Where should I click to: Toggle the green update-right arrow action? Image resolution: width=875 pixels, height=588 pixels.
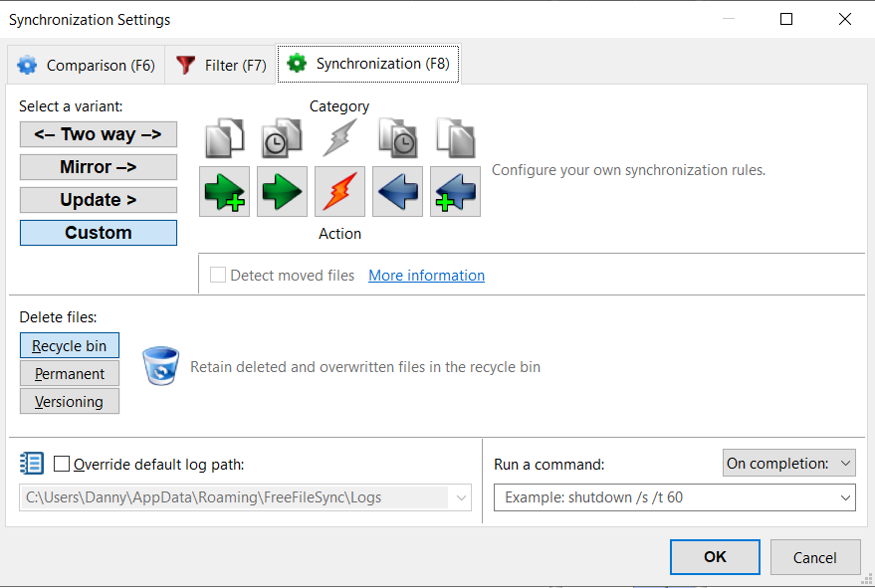(x=282, y=191)
